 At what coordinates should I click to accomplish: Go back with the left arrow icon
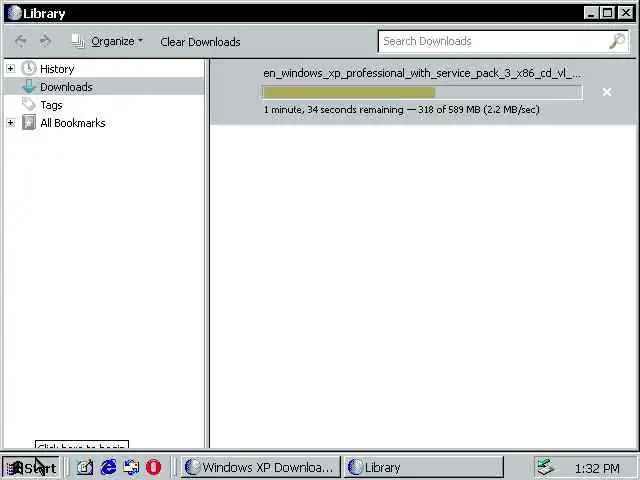20,41
